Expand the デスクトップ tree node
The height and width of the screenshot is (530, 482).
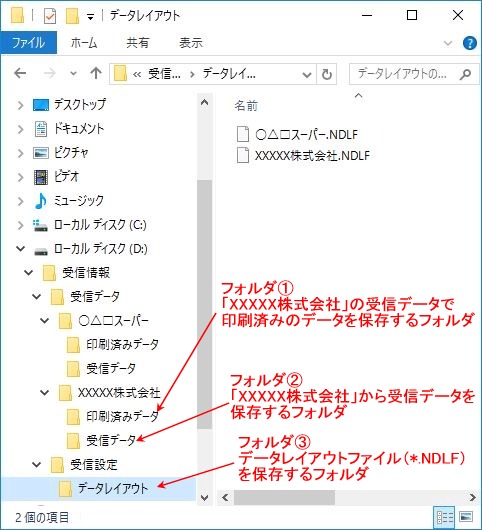(21, 105)
